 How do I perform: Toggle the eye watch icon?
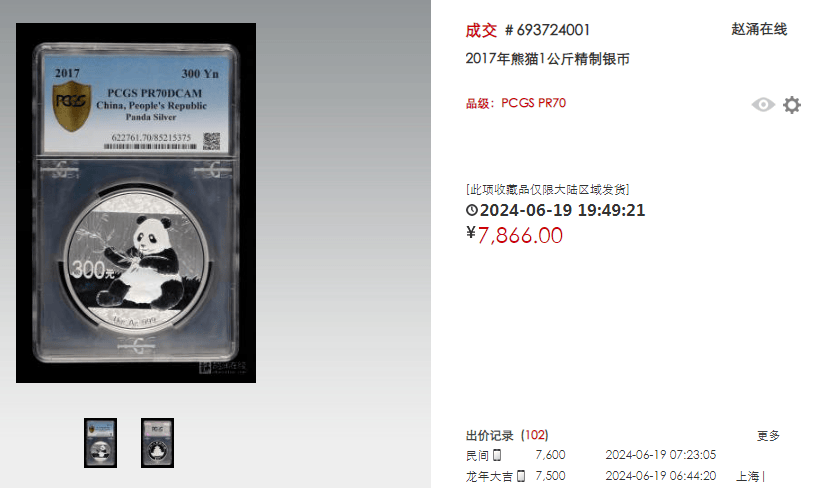click(x=763, y=105)
